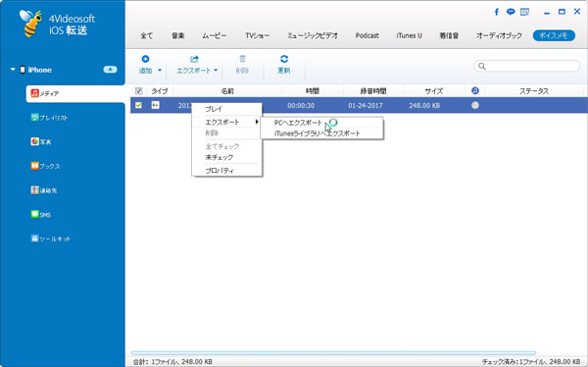Image resolution: width=588 pixels, height=367 pixels.
Task: Choose 未チェック in the context menu
Action: click(x=226, y=157)
